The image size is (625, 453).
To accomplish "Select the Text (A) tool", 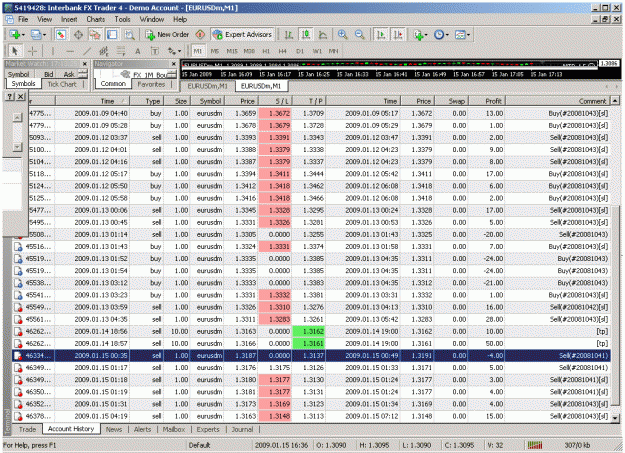I will coord(138,51).
